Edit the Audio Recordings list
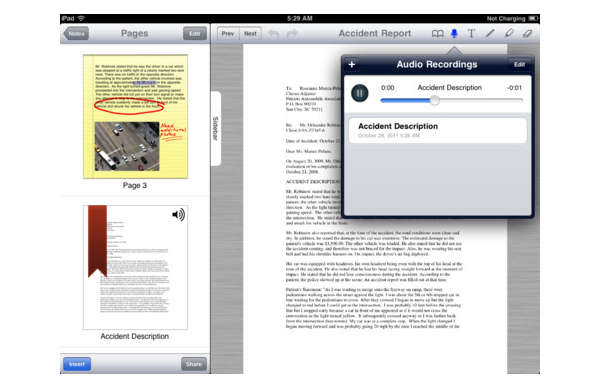The image size is (600, 387). [519, 64]
